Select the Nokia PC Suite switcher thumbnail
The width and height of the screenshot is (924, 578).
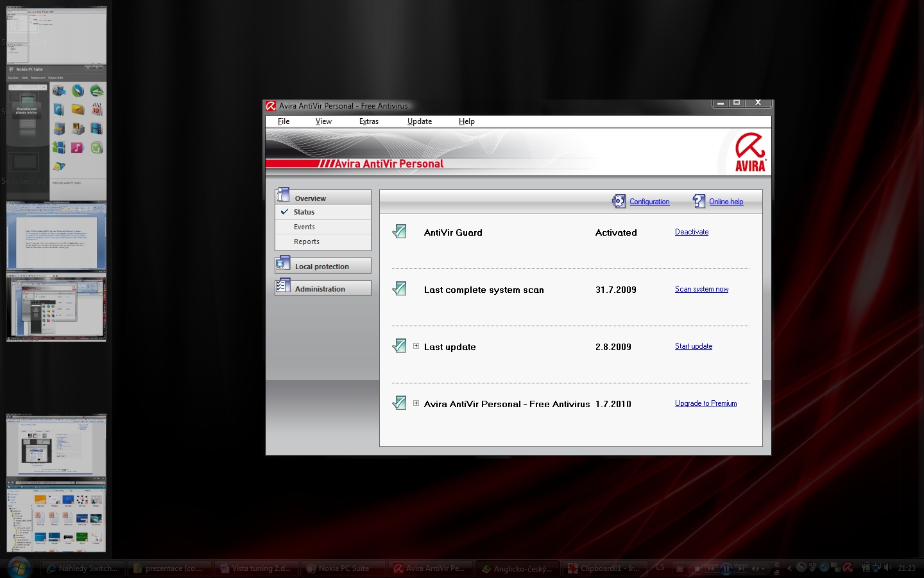56,132
